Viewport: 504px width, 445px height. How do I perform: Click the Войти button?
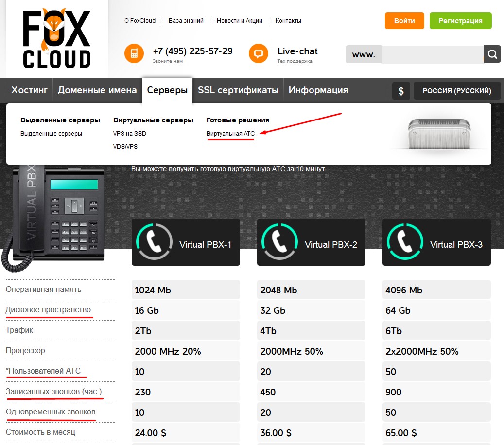pyautogui.click(x=404, y=21)
